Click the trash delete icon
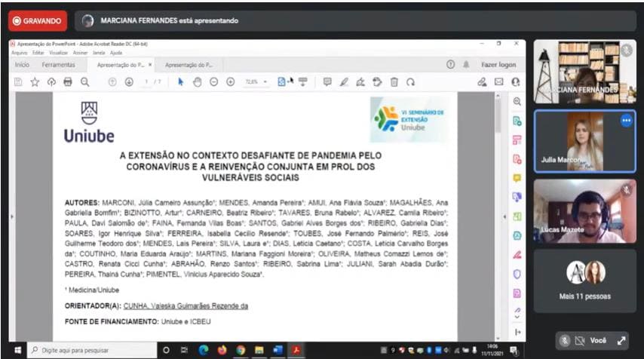The image size is (644, 359). [x=394, y=82]
